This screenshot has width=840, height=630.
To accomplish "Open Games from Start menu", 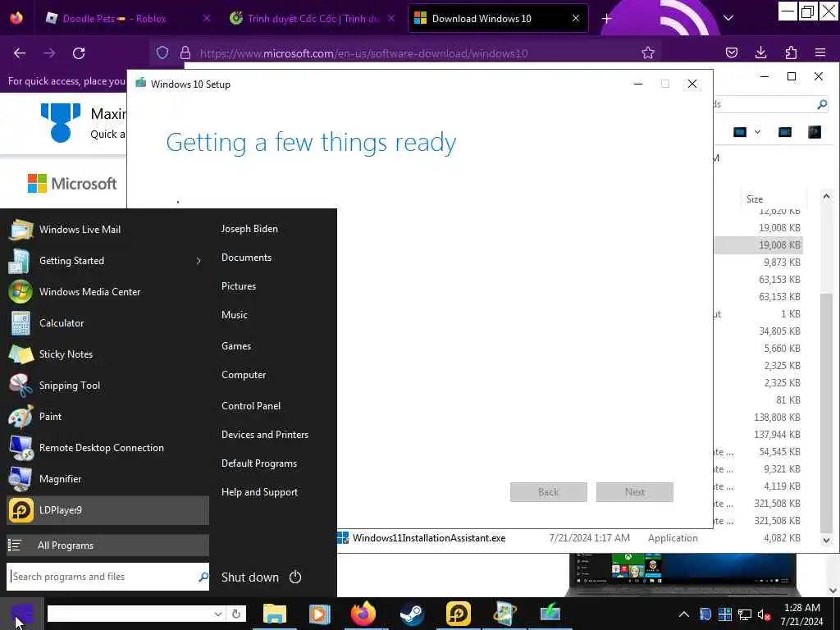I will pyautogui.click(x=236, y=346).
